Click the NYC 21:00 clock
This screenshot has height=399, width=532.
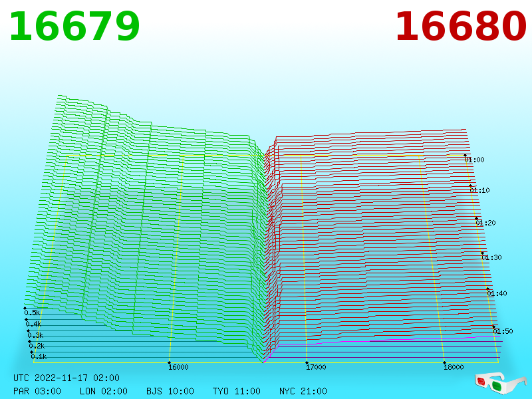tap(303, 391)
